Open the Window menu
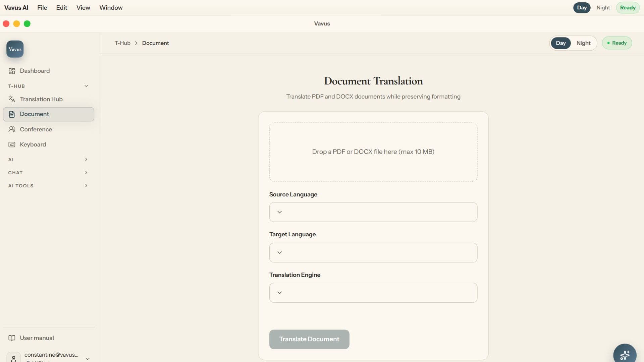Viewport: 644px width, 362px height. coord(111,8)
